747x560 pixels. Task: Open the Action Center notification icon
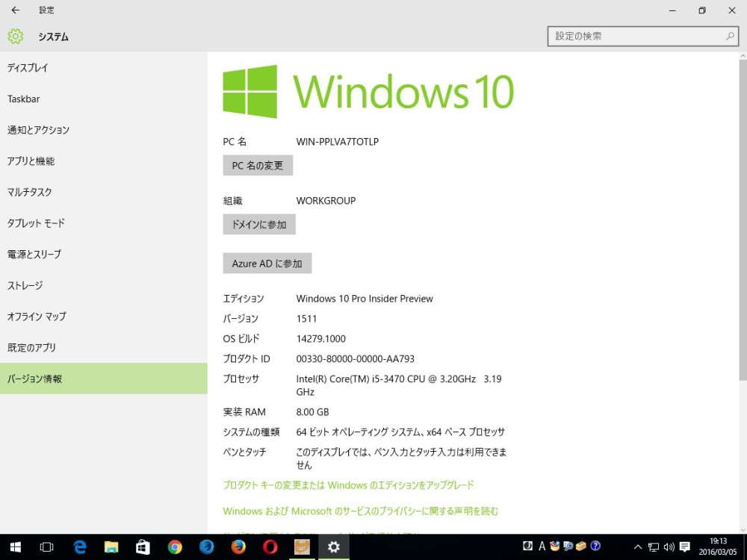click(x=684, y=547)
